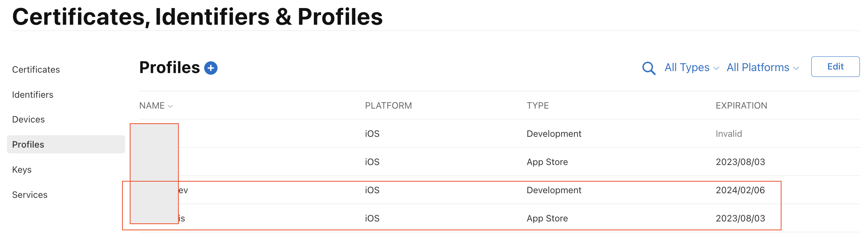Click the EXPIRATION column header
Image resolution: width=868 pixels, height=245 pixels.
[741, 105]
